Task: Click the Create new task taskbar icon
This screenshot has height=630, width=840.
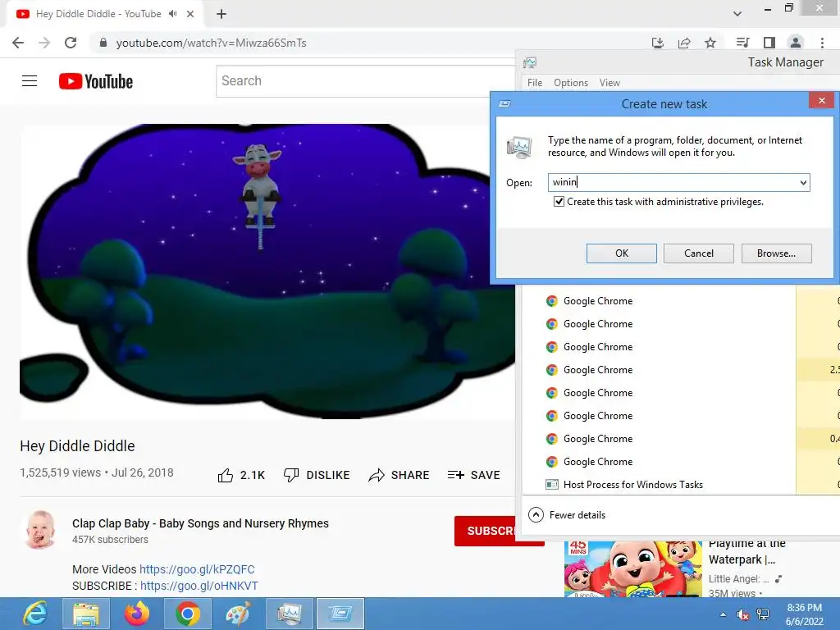Action: [x=340, y=614]
